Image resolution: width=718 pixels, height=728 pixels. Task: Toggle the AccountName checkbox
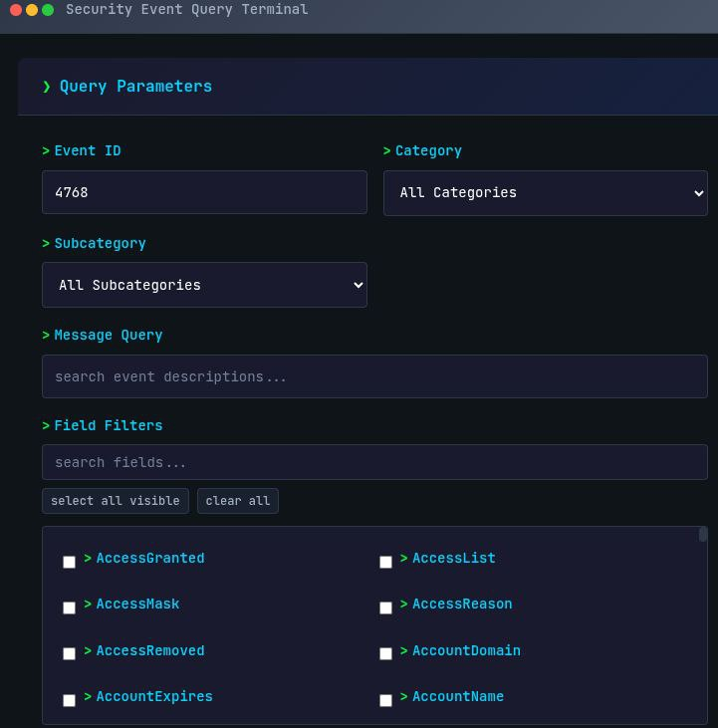click(385, 700)
